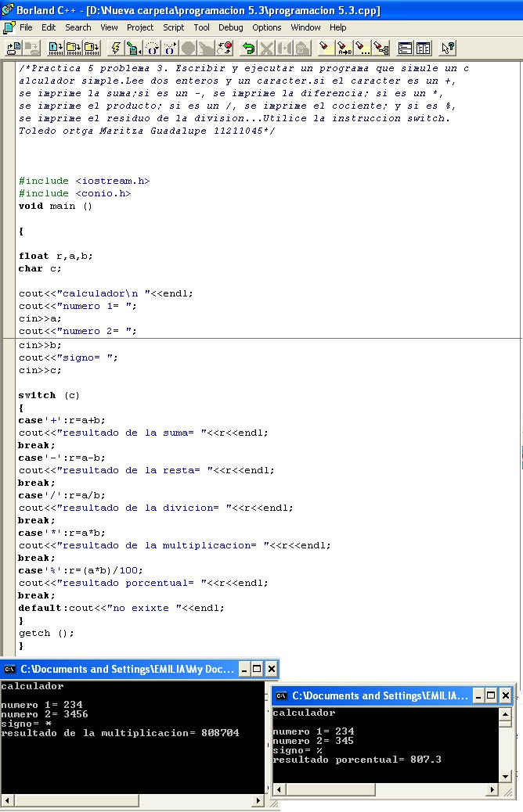
Task: Open the Debug menu
Action: point(231,27)
